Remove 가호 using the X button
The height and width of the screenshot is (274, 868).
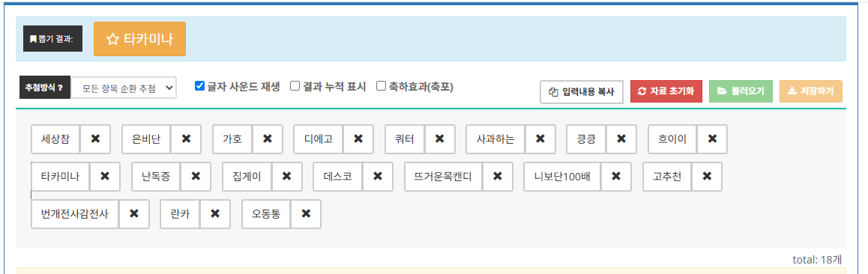tap(268, 139)
